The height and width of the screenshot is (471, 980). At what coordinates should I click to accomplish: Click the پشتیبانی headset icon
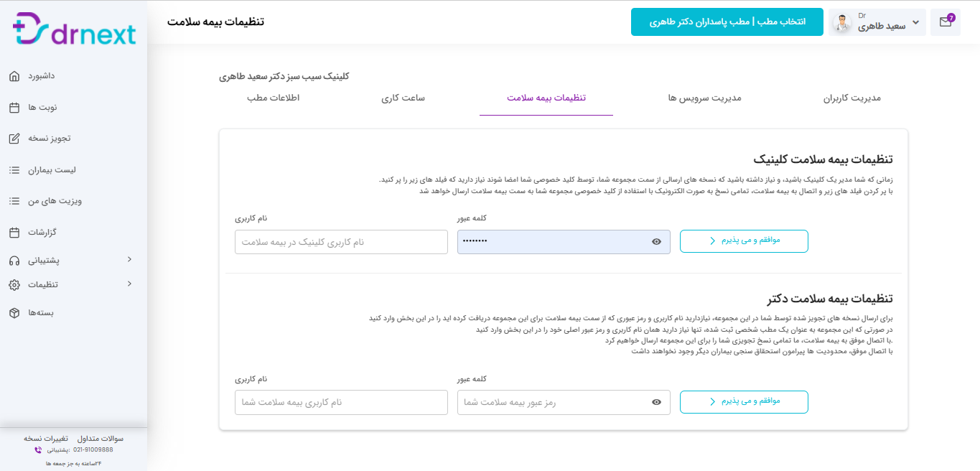click(14, 261)
